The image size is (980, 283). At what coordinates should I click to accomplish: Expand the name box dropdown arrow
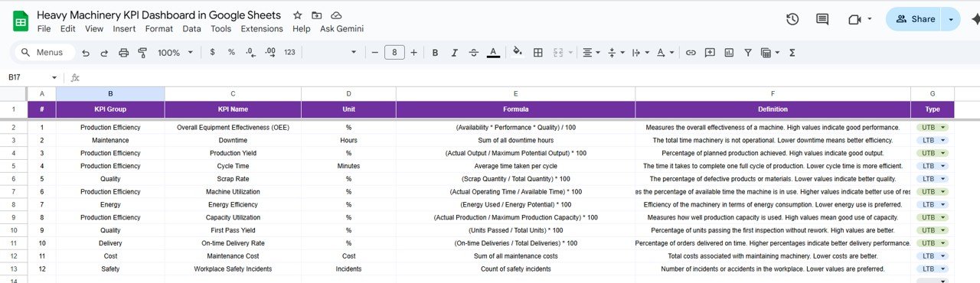click(54, 78)
